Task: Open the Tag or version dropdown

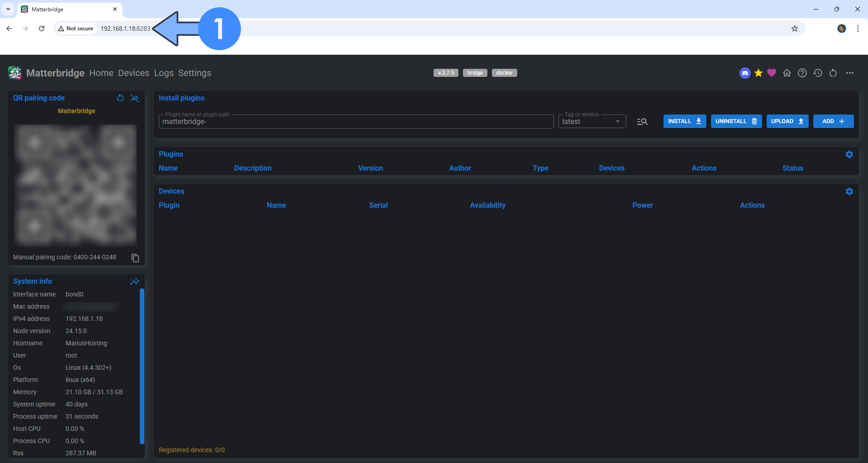Action: [617, 121]
